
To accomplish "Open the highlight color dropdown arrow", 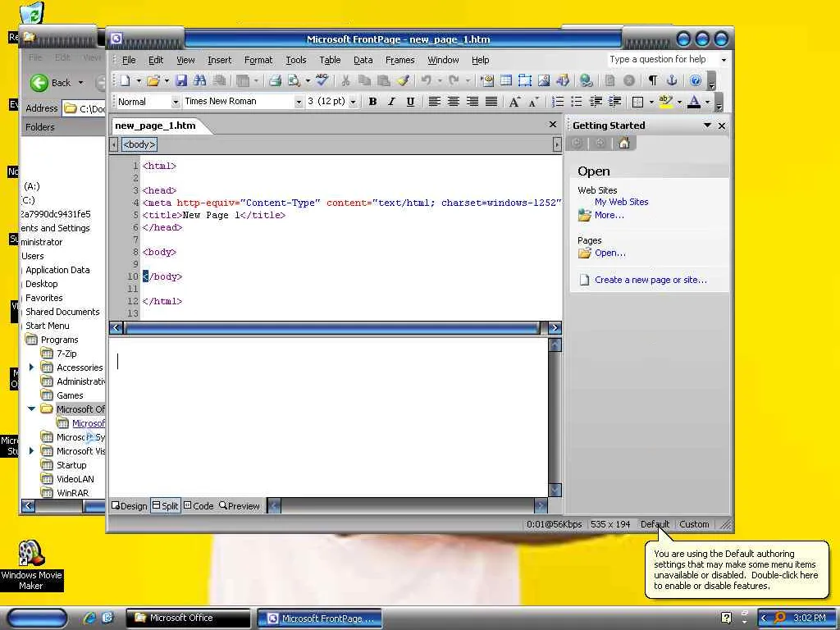I will tap(680, 102).
